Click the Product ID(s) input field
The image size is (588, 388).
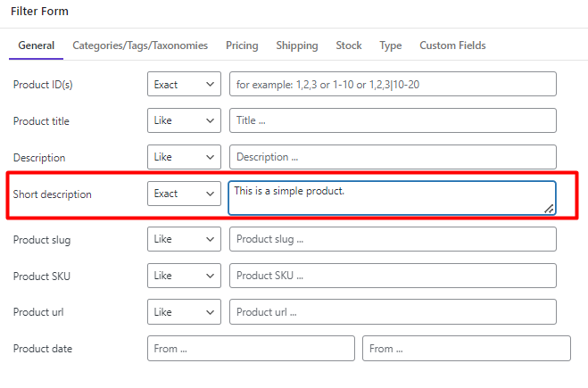pos(393,84)
